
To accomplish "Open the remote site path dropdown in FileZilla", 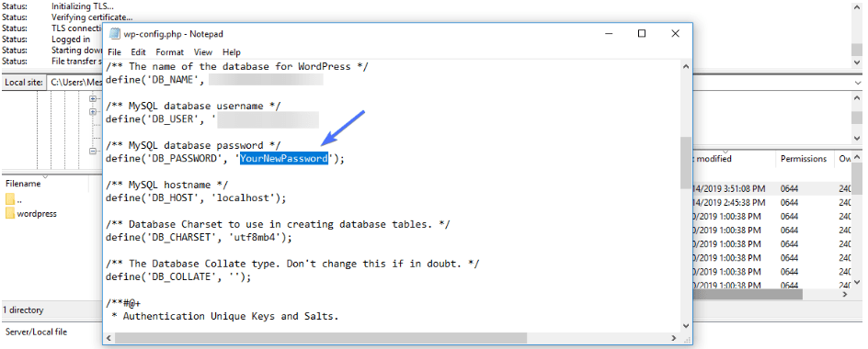I will tap(858, 82).
